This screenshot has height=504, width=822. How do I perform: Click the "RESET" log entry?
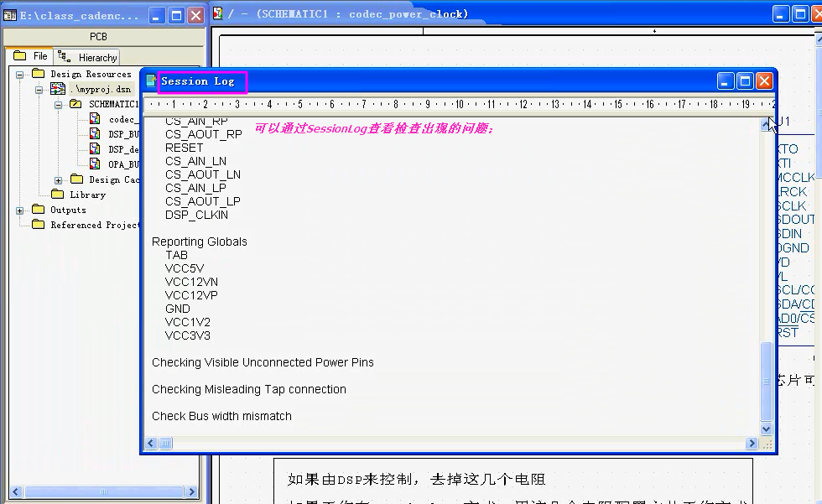[184, 148]
